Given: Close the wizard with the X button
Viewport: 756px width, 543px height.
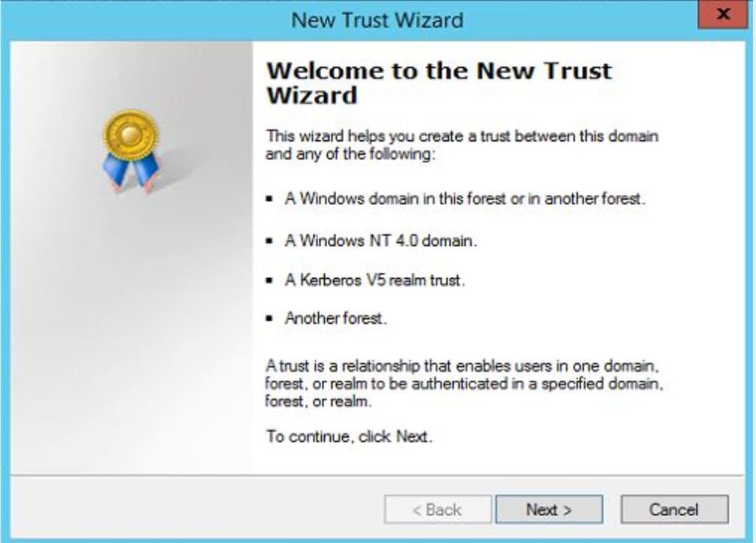Looking at the screenshot, I should tap(723, 14).
